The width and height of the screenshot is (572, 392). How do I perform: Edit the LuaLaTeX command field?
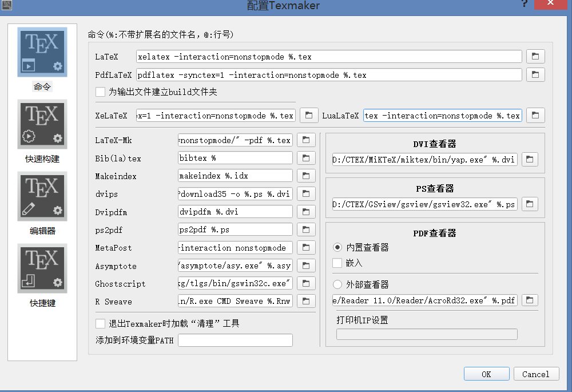pyautogui.click(x=443, y=116)
